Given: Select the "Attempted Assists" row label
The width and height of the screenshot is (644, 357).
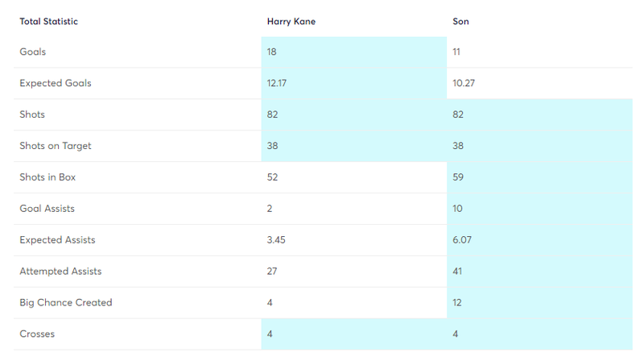Looking at the screenshot, I should pyautogui.click(x=60, y=272).
